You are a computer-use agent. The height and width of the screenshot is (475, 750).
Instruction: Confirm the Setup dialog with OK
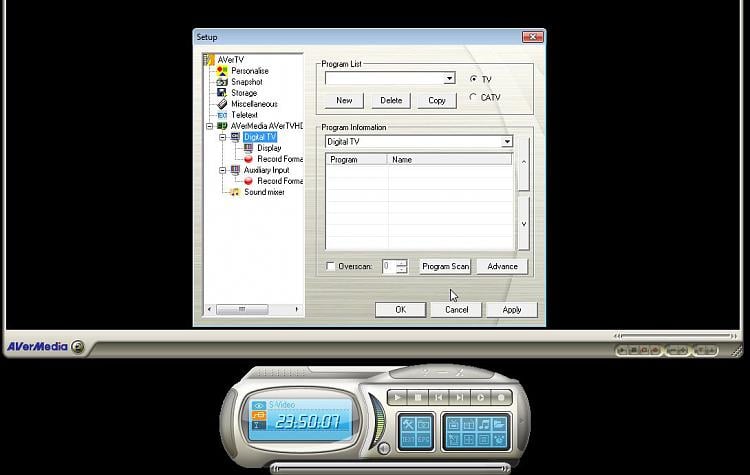(400, 309)
